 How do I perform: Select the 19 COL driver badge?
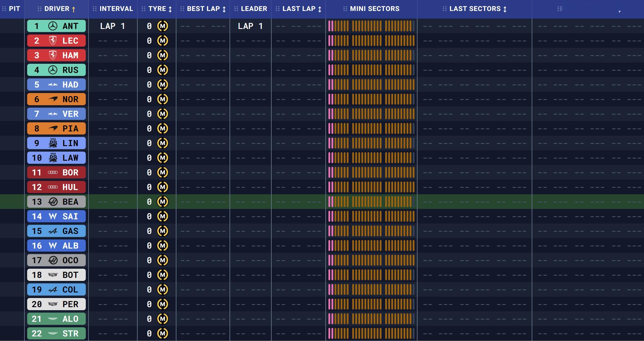point(56,289)
